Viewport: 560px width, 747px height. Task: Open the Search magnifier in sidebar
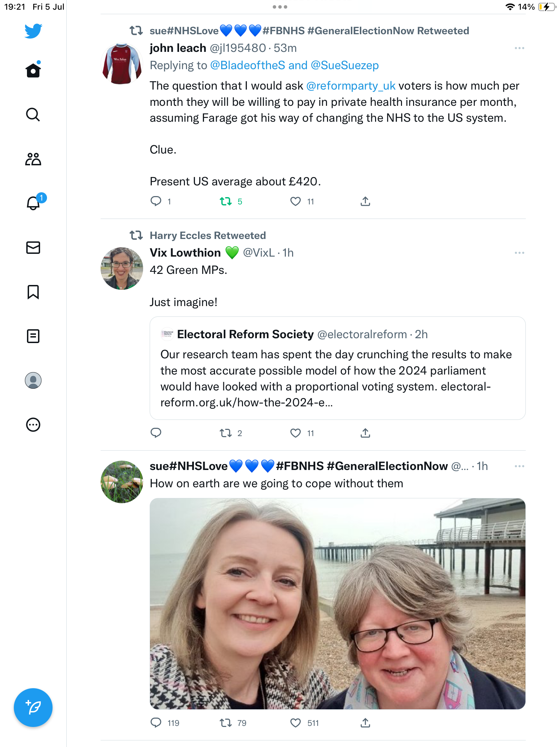tap(33, 114)
